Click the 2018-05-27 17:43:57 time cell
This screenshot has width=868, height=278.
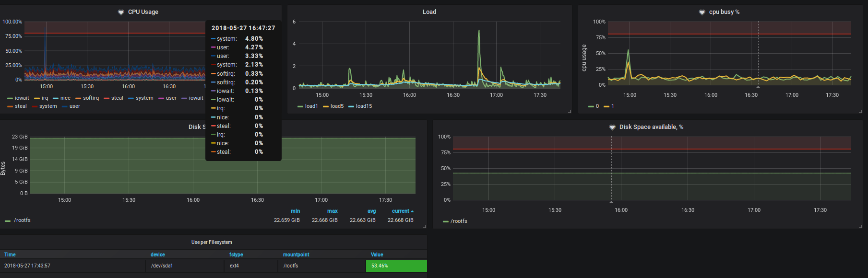coord(73,266)
